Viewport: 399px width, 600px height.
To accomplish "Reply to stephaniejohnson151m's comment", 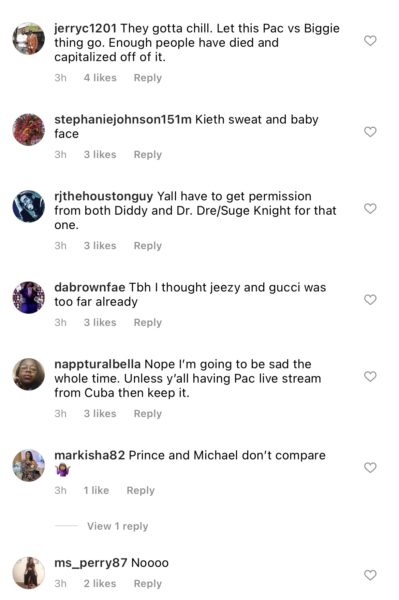I will point(148,155).
